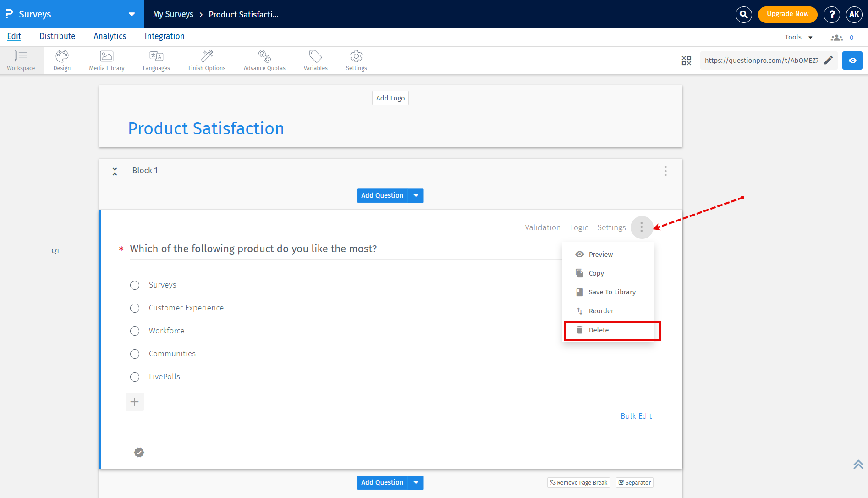
Task: Select the Surveys radio option
Action: pyautogui.click(x=135, y=285)
